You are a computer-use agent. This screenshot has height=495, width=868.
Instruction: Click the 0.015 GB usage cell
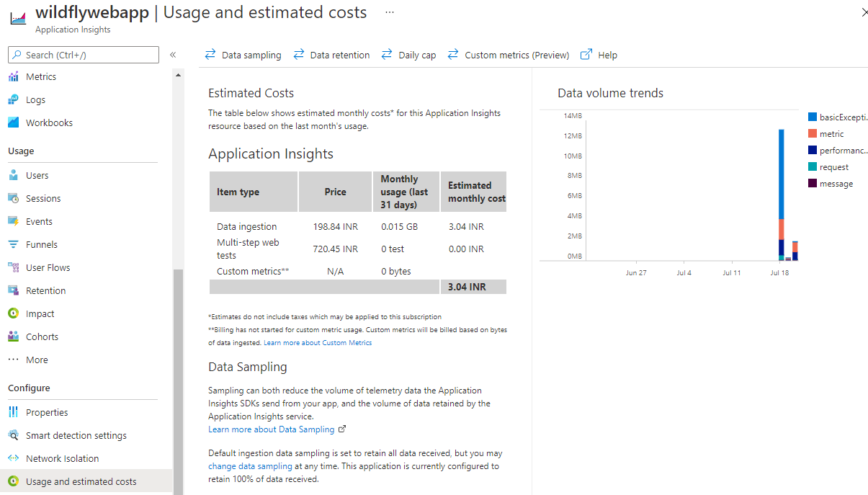point(399,226)
